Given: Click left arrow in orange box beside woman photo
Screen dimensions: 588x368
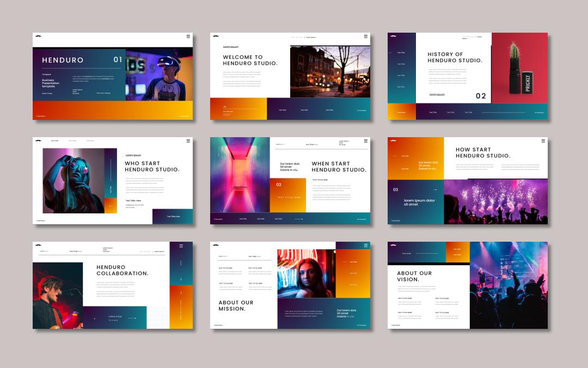Looking at the screenshot, I should coord(111,206).
